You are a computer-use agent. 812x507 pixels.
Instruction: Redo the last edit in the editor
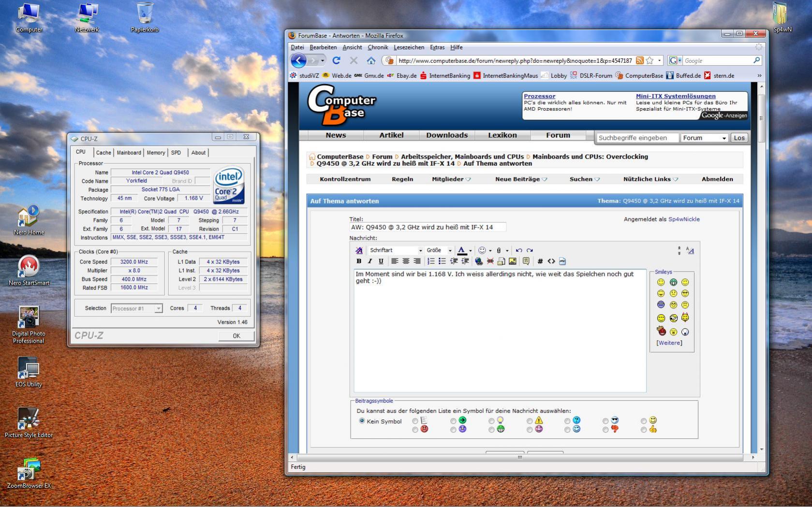530,250
